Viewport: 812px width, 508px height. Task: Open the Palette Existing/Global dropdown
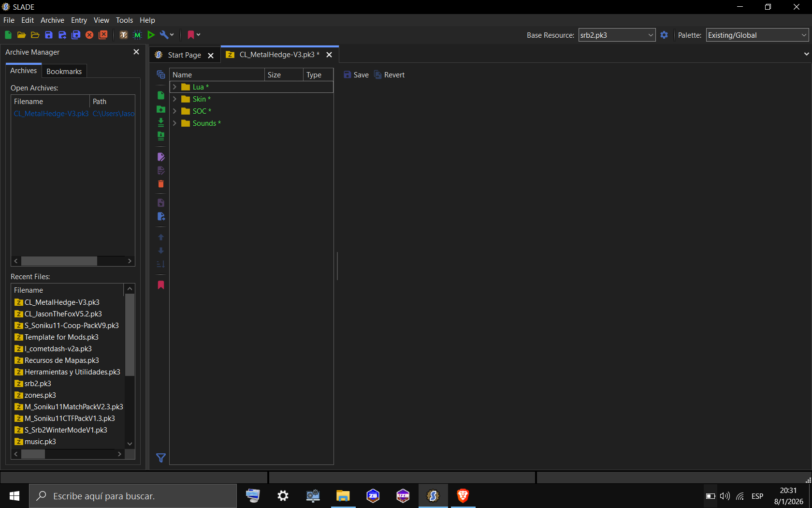(757, 35)
